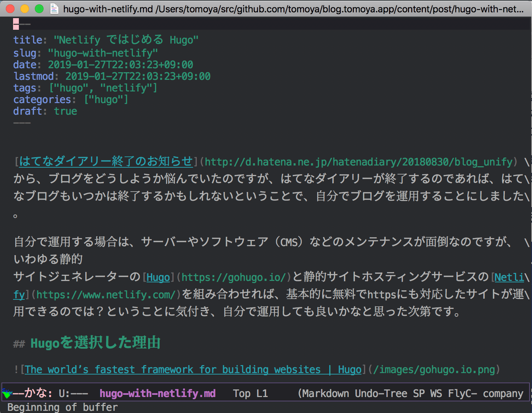Click the かな input method indicator
This screenshot has height=413, width=532.
click(36, 393)
